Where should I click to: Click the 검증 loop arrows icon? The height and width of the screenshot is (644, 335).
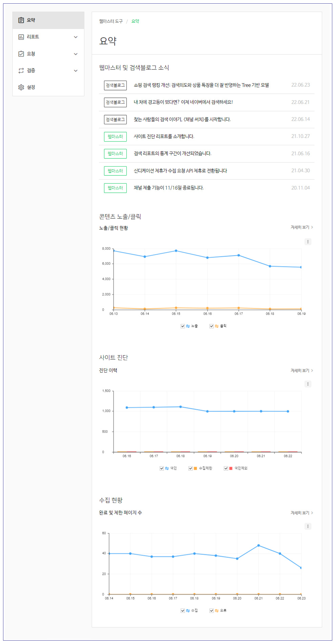21,70
